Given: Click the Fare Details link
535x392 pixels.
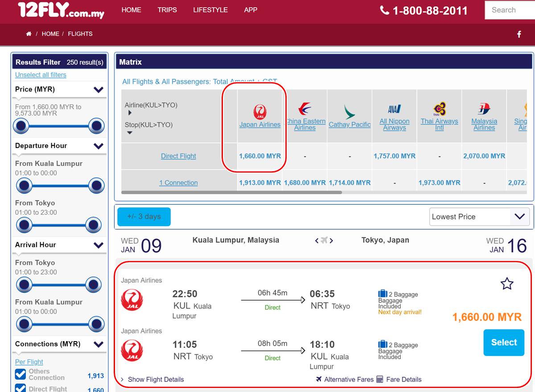Looking at the screenshot, I should click(x=404, y=380).
